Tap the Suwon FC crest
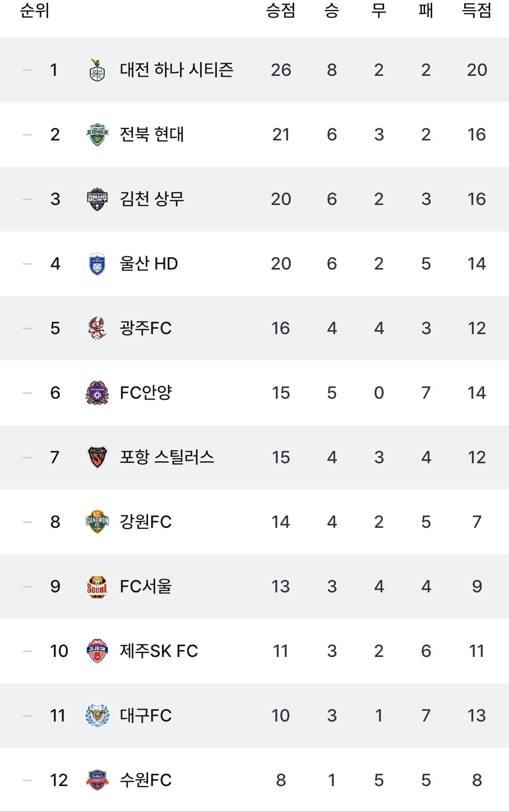The height and width of the screenshot is (812, 509). pyautogui.click(x=97, y=780)
